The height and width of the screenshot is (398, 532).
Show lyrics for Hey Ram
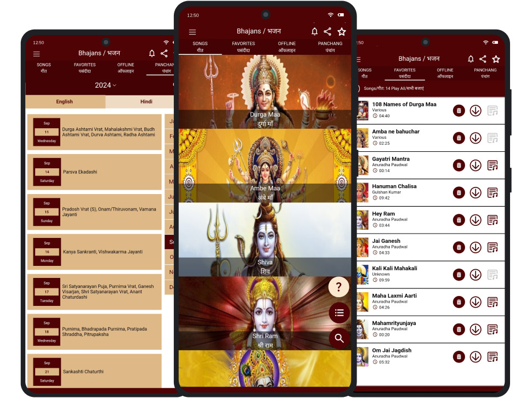[493, 220]
